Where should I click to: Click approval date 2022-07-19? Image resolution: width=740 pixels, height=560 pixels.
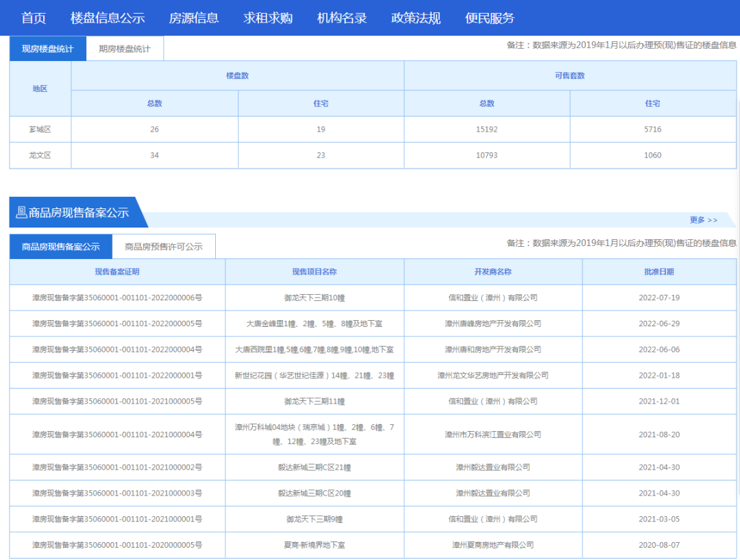click(659, 298)
